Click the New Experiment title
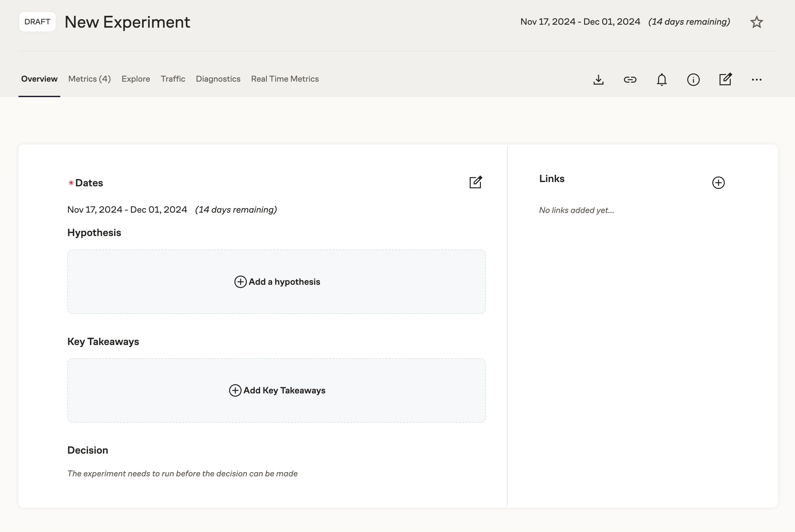The height and width of the screenshot is (532, 795). pos(127,22)
